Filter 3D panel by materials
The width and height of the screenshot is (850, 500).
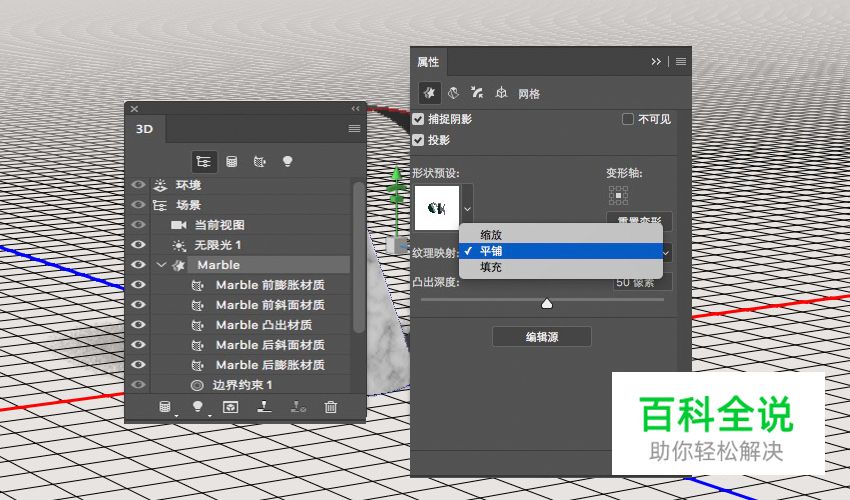tap(260, 162)
